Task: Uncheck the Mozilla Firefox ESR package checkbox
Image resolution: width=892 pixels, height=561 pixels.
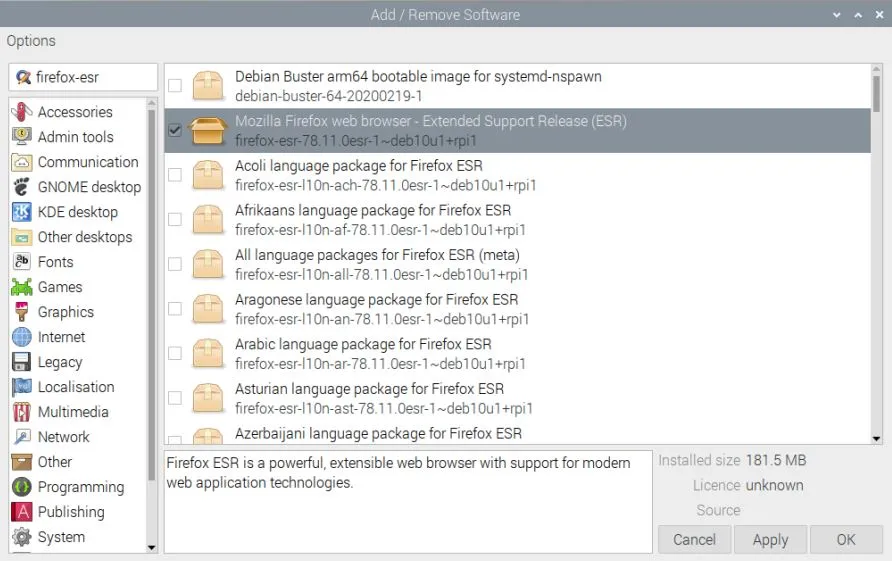Action: 175,130
